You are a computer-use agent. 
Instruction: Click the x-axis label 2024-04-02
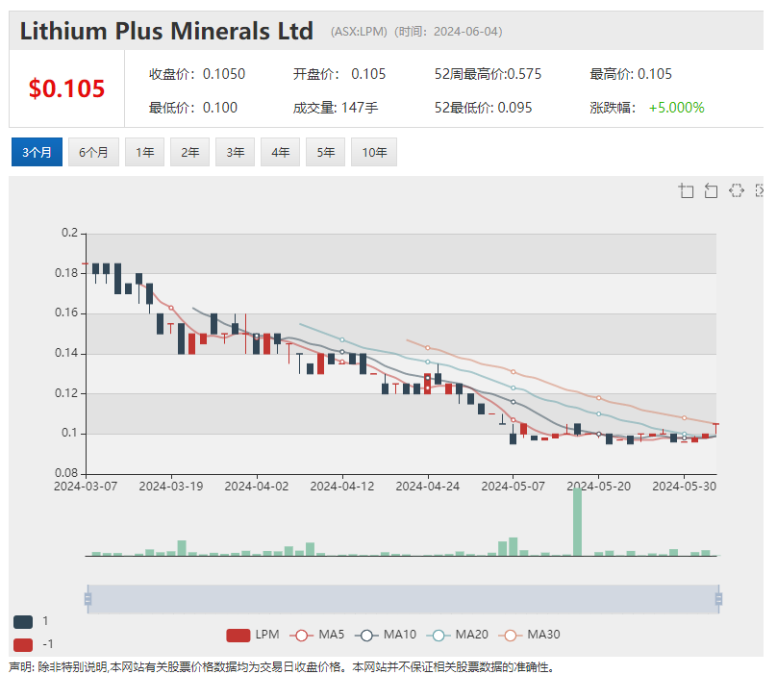(x=257, y=487)
